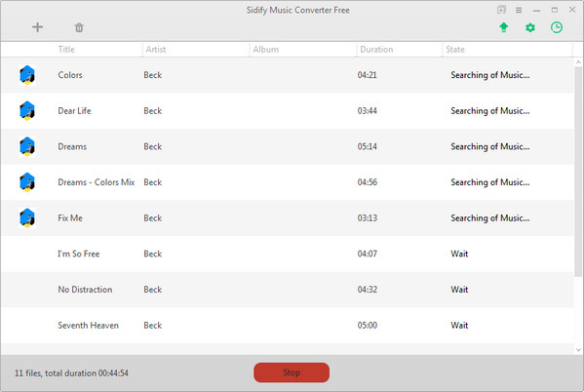Image resolution: width=584 pixels, height=392 pixels.
Task: Click the green upgrade arrow icon
Action: tap(503, 27)
